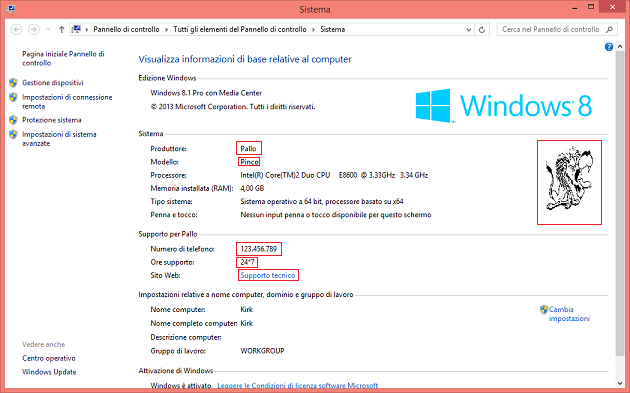Open Gestione dispositivi

(x=53, y=83)
